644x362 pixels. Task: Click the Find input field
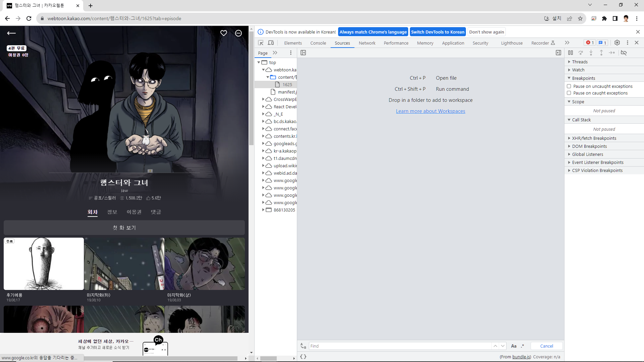399,346
